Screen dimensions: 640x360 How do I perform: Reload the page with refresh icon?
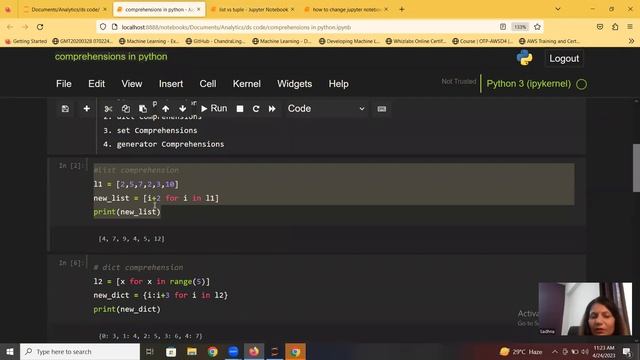(40, 27)
